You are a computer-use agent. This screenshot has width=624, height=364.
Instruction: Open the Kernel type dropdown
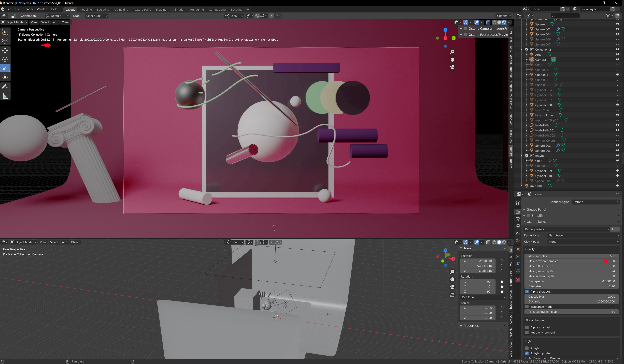(583, 235)
